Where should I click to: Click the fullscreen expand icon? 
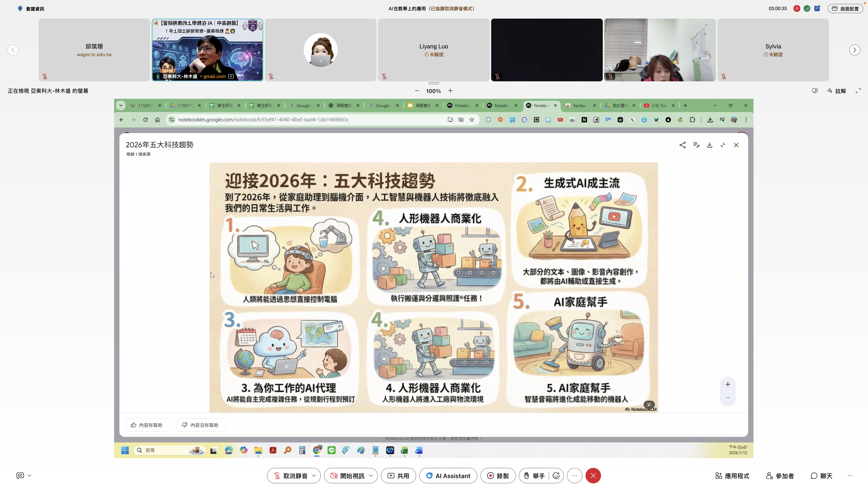coord(858,91)
